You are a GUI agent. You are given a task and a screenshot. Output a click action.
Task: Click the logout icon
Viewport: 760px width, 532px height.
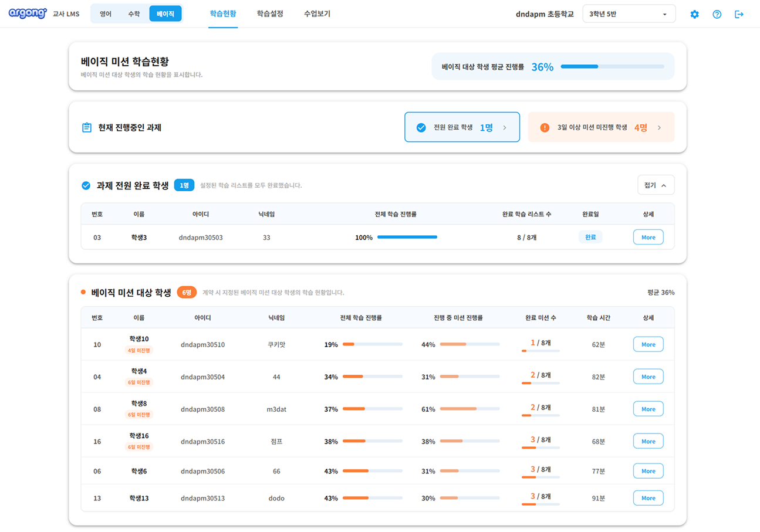coord(739,14)
